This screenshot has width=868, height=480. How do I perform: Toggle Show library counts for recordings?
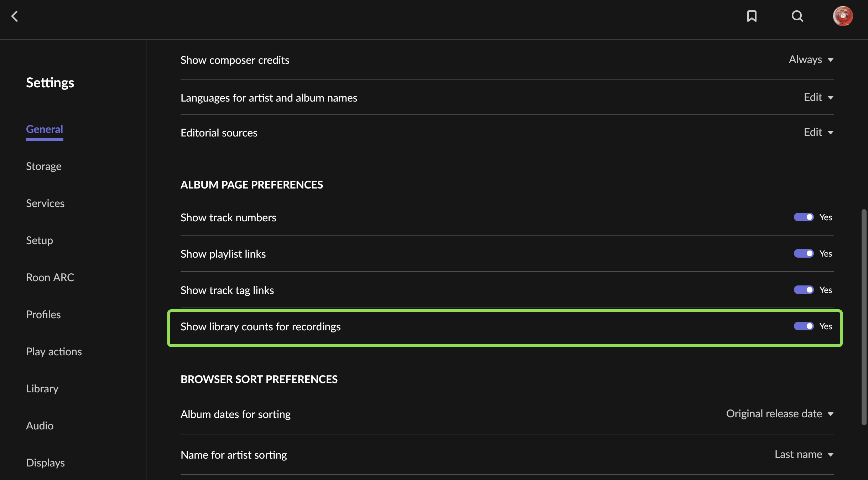804,326
